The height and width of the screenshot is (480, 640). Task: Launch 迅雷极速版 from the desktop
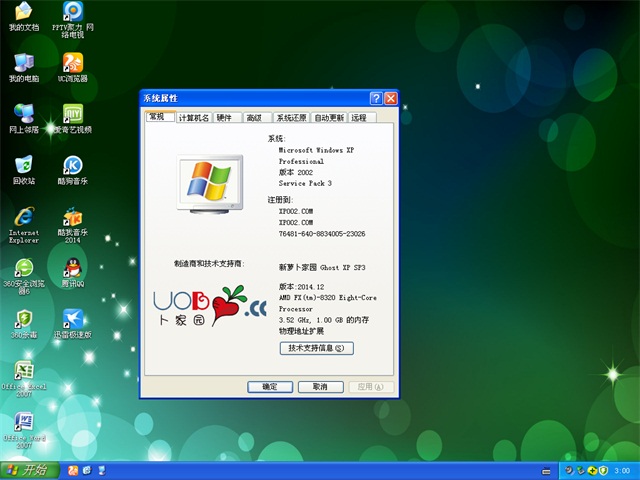click(x=72, y=319)
